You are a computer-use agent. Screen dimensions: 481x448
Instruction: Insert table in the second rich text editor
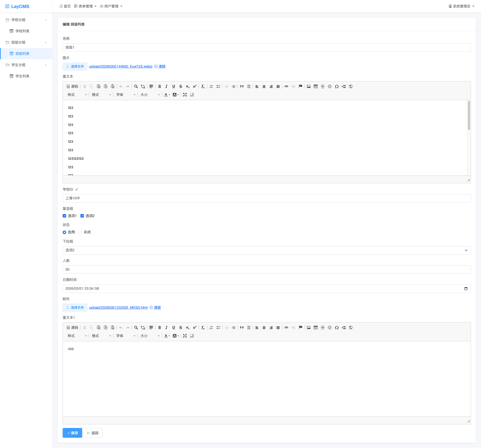[x=316, y=328]
